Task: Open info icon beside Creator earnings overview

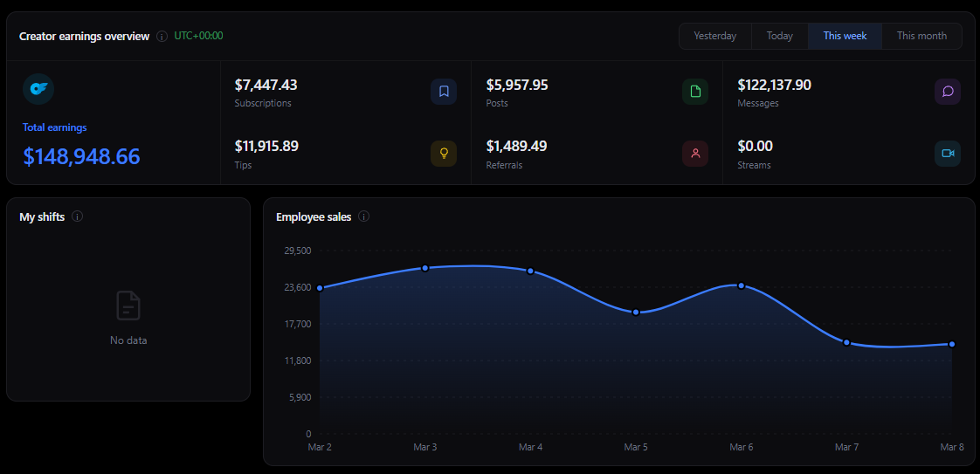Action: [x=162, y=36]
